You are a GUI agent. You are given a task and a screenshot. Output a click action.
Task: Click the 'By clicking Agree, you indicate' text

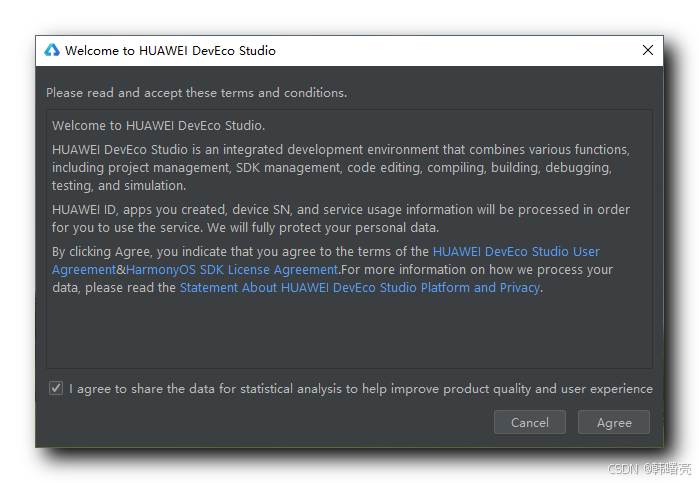[240, 252]
